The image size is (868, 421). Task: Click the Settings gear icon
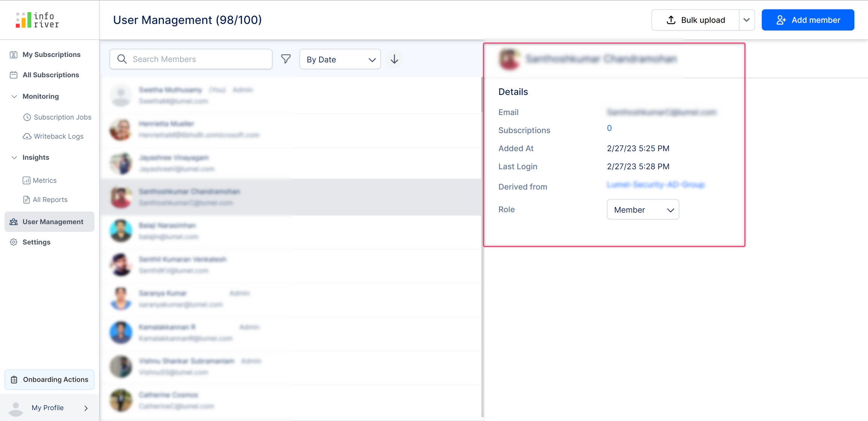tap(14, 242)
